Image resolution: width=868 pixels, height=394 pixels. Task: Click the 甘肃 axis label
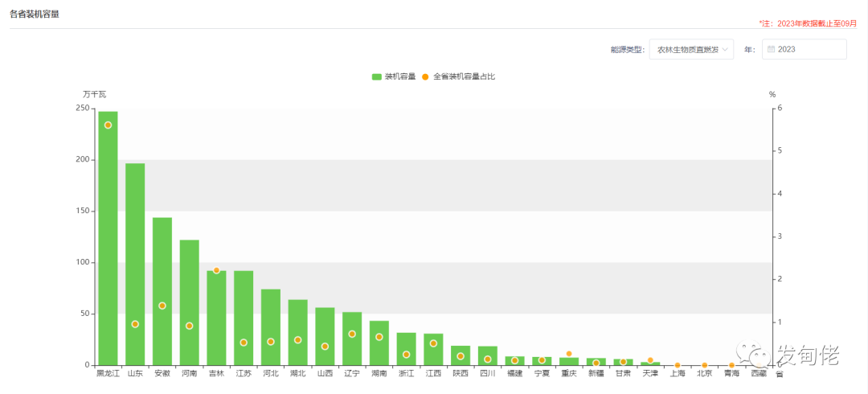point(624,374)
